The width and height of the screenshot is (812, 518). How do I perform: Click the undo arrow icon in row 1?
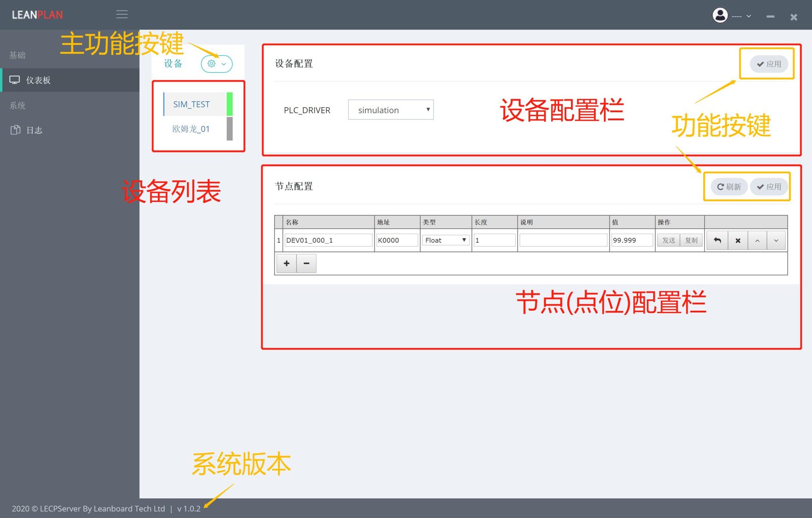tap(717, 240)
